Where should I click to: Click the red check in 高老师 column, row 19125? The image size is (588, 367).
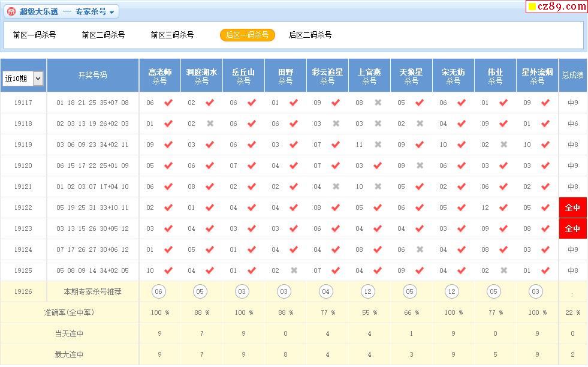coord(168,270)
